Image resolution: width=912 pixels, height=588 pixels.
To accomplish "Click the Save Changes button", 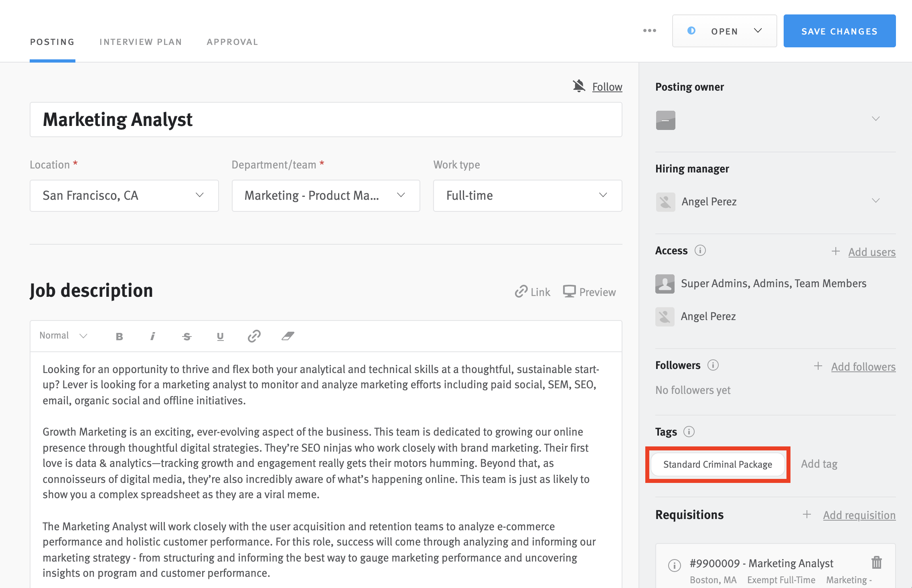I will coord(839,31).
